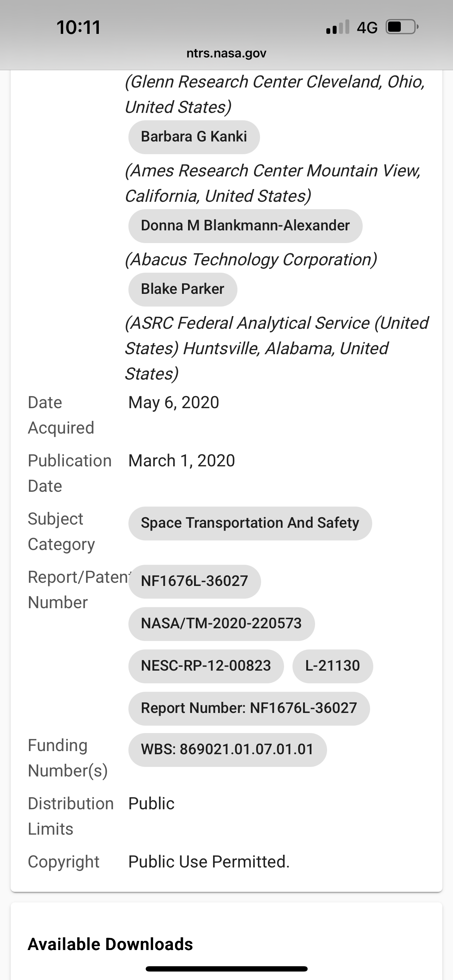Tap the March 1, 2020 publication date
Viewport: 453px width, 980px height.
pos(182,461)
